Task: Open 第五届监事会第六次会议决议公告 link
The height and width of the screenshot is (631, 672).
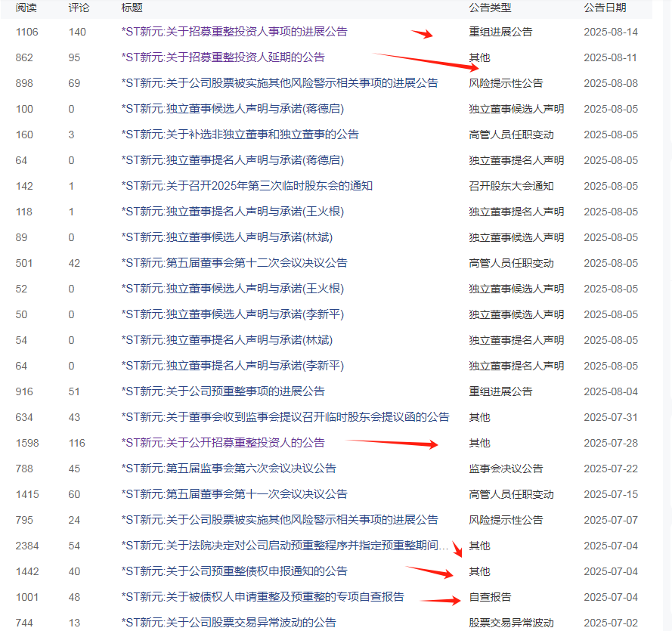Action: pos(228,469)
